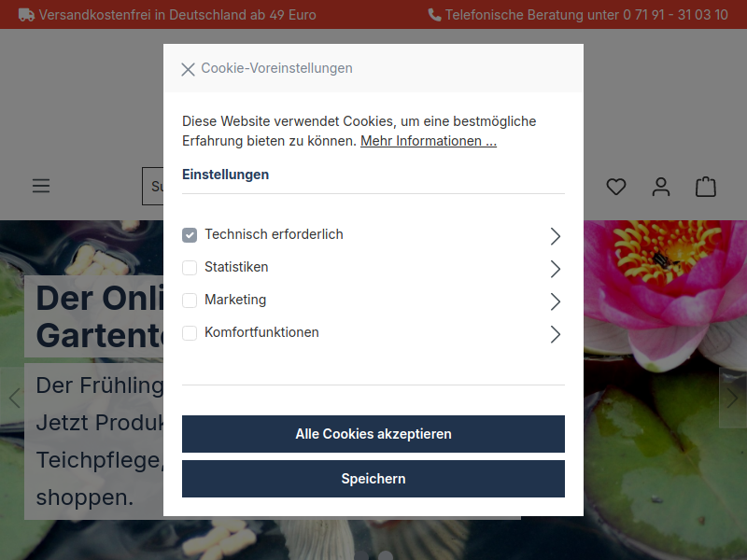Click the Speichern button
Screen dimensions: 747x560
(x=373, y=479)
